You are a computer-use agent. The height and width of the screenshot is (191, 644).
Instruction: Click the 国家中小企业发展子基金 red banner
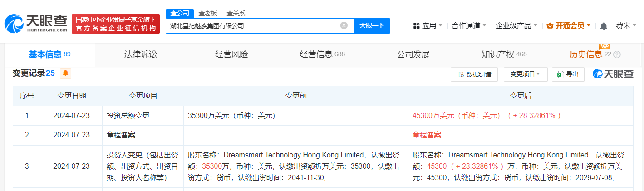pos(116,24)
